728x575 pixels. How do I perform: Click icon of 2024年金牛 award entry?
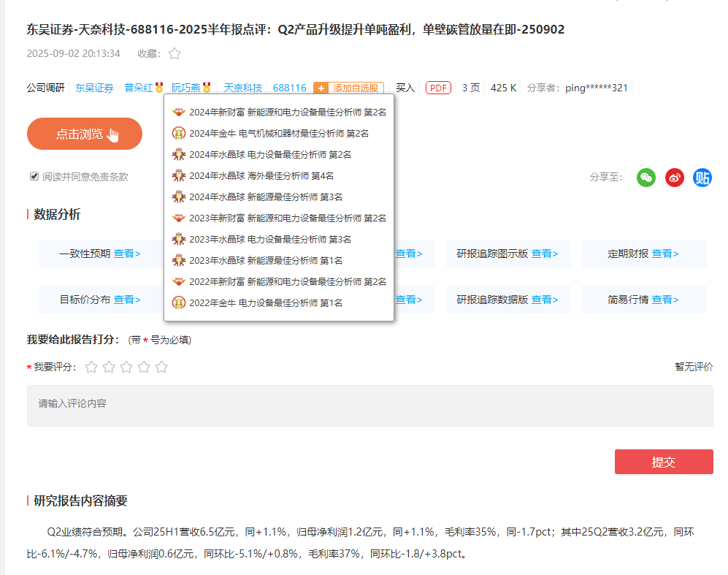coord(179,133)
